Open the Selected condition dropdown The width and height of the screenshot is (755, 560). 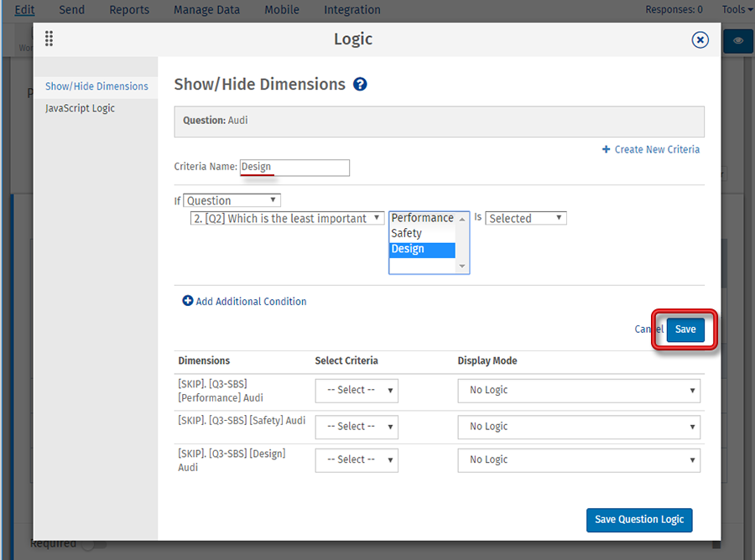click(526, 218)
